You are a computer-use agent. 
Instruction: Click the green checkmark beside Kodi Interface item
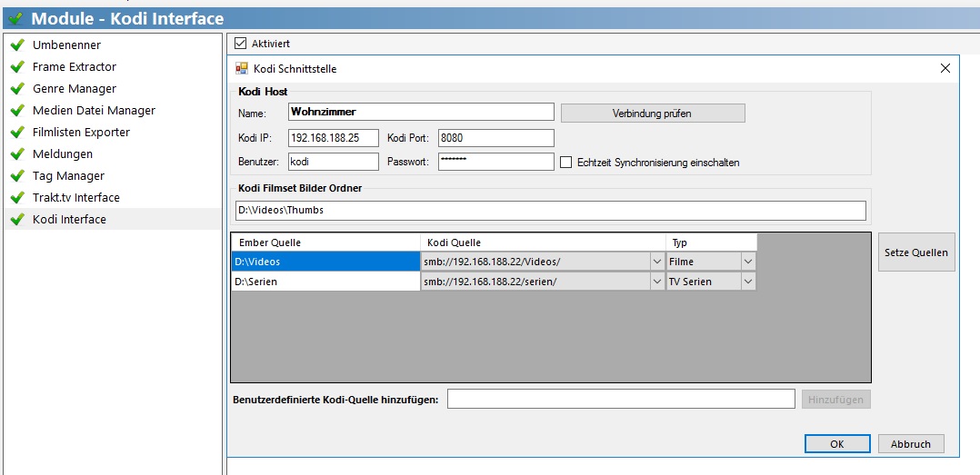click(x=17, y=219)
